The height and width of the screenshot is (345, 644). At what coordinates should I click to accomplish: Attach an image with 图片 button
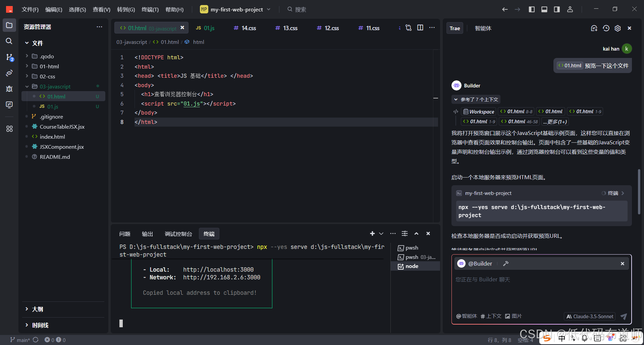click(x=514, y=316)
